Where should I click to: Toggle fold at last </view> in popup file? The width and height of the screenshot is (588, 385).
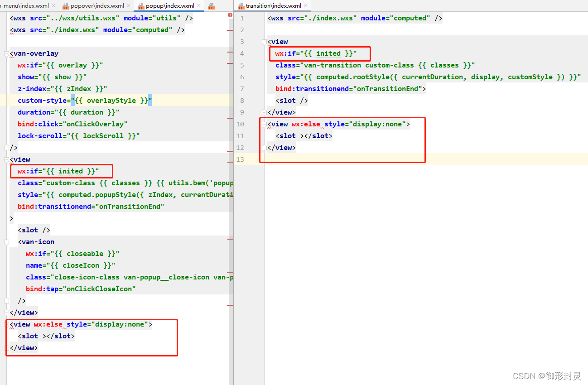point(6,348)
